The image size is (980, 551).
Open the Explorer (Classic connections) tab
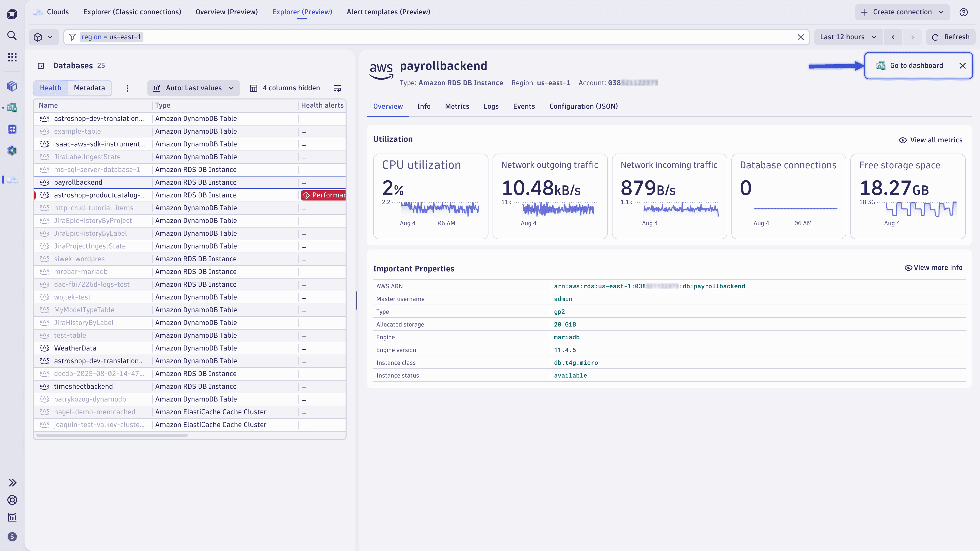pyautogui.click(x=132, y=12)
